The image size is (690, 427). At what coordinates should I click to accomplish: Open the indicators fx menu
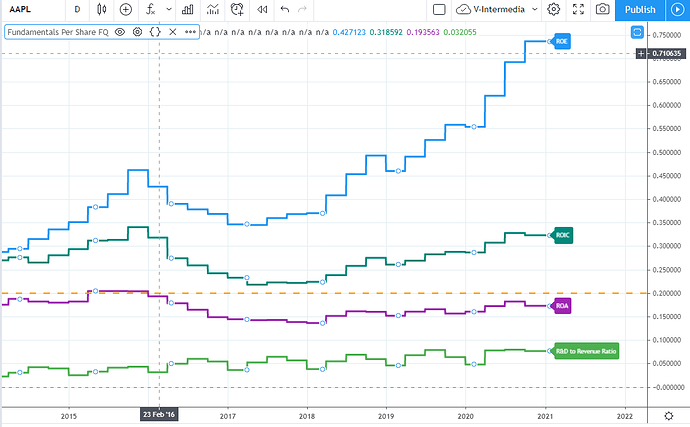(x=152, y=10)
